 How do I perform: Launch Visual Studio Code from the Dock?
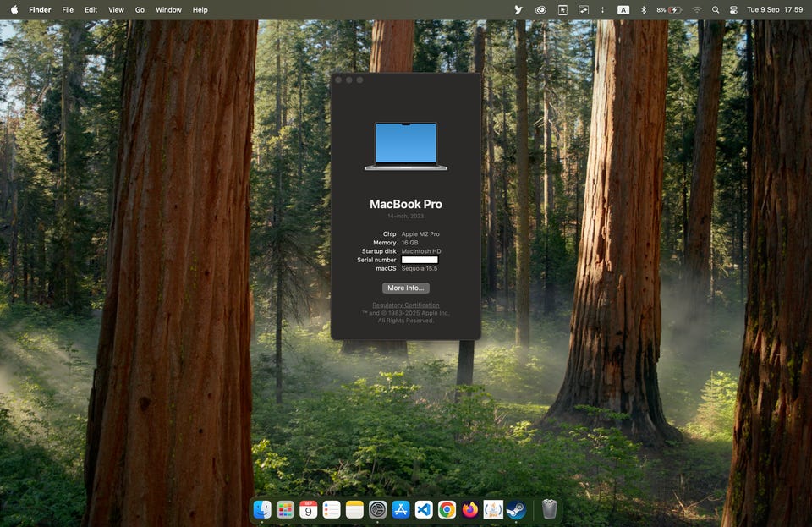point(424,509)
